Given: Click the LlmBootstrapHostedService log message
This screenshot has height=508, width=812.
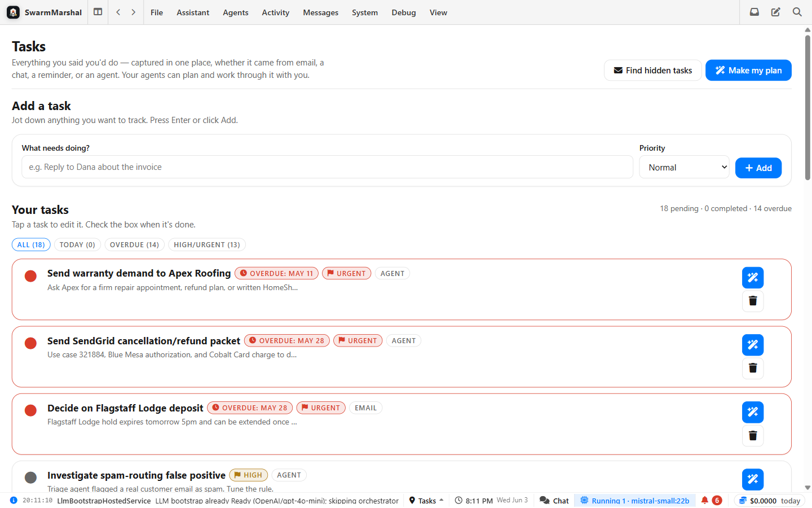Looking at the screenshot, I should (x=228, y=501).
